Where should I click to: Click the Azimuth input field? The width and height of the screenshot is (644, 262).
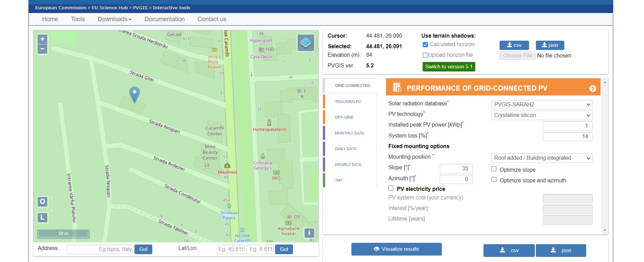click(x=456, y=179)
